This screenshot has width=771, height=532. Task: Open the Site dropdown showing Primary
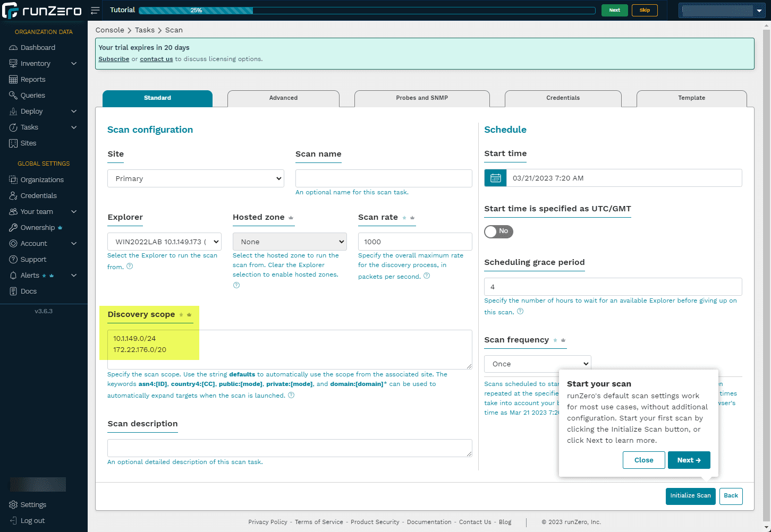pyautogui.click(x=196, y=178)
